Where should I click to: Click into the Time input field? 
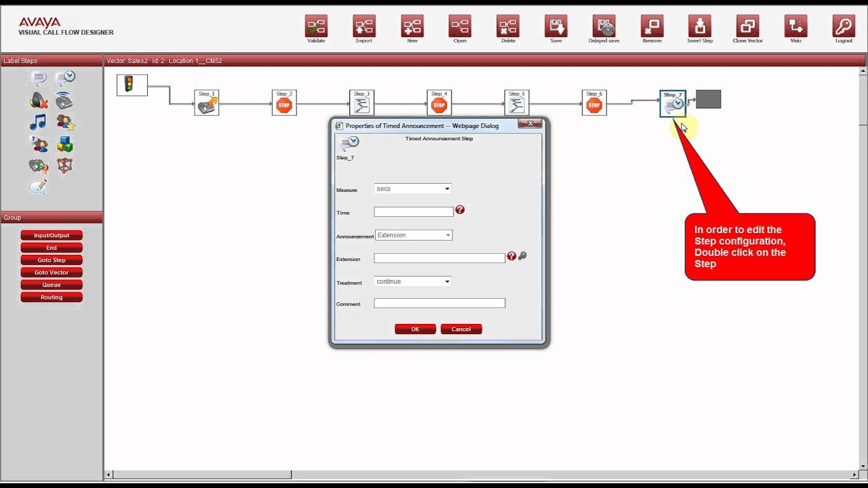[x=414, y=212]
